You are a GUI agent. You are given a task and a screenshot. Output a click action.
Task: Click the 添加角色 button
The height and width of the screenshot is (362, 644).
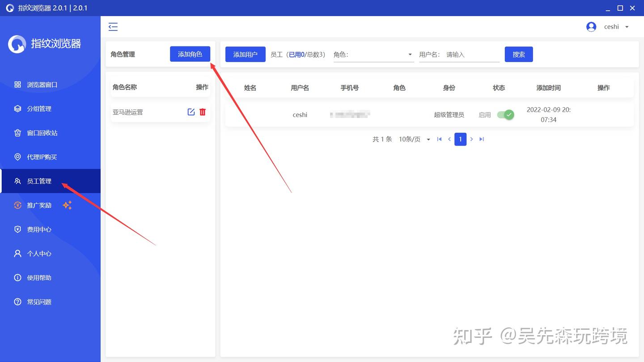point(190,54)
